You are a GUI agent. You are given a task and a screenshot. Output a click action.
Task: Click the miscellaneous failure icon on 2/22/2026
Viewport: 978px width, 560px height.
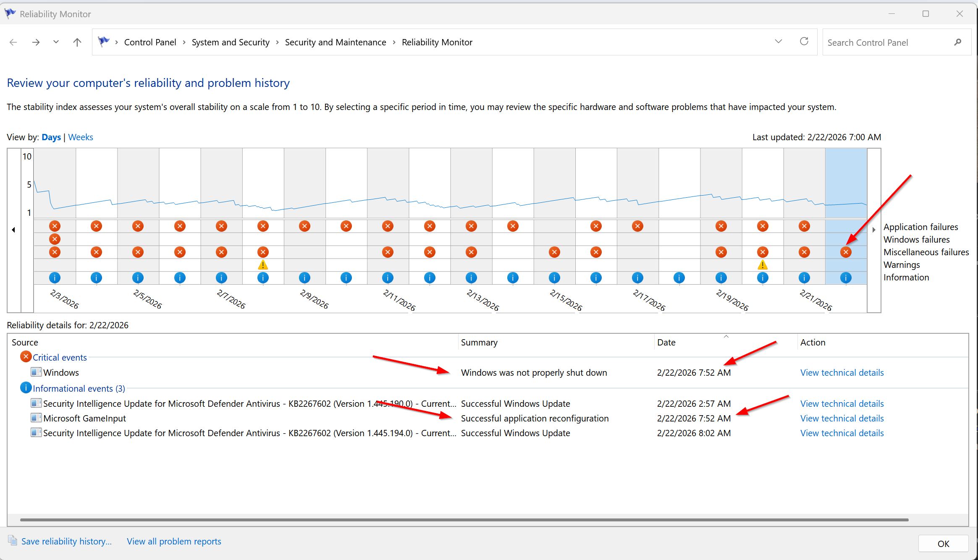click(846, 252)
